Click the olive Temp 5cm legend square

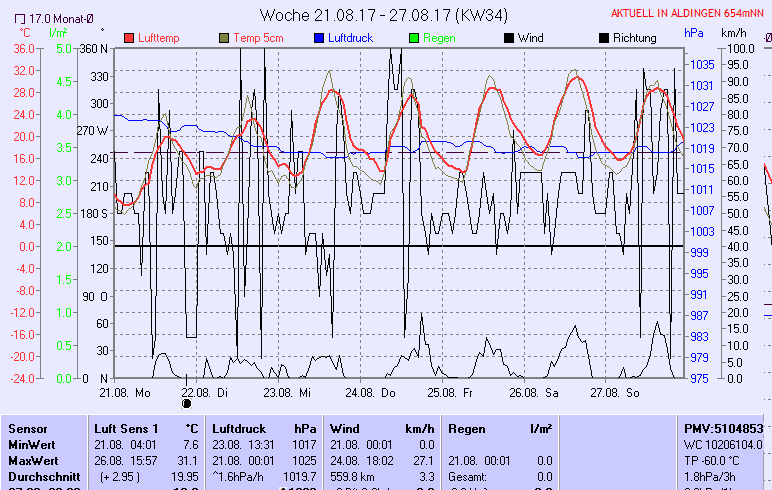coord(223,38)
